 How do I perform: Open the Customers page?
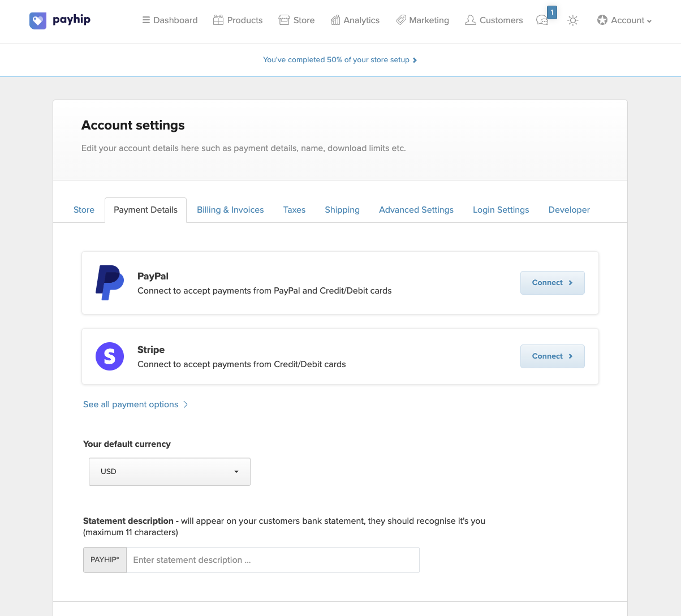494,20
